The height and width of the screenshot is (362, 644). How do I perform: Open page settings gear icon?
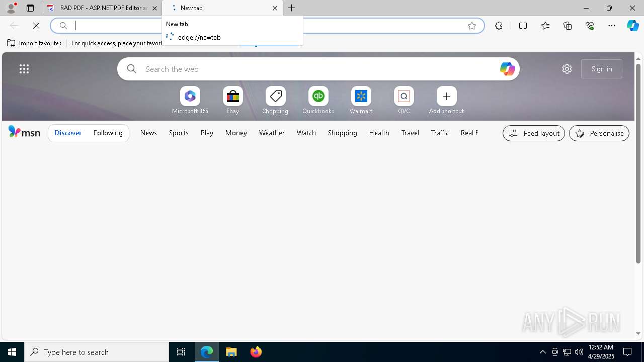tap(567, 69)
